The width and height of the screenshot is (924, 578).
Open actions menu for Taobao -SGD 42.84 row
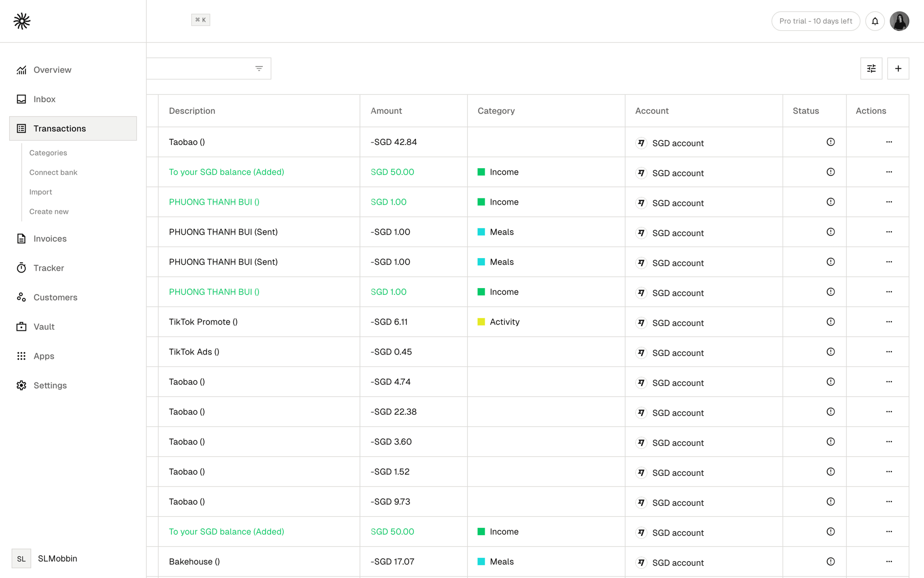(889, 142)
